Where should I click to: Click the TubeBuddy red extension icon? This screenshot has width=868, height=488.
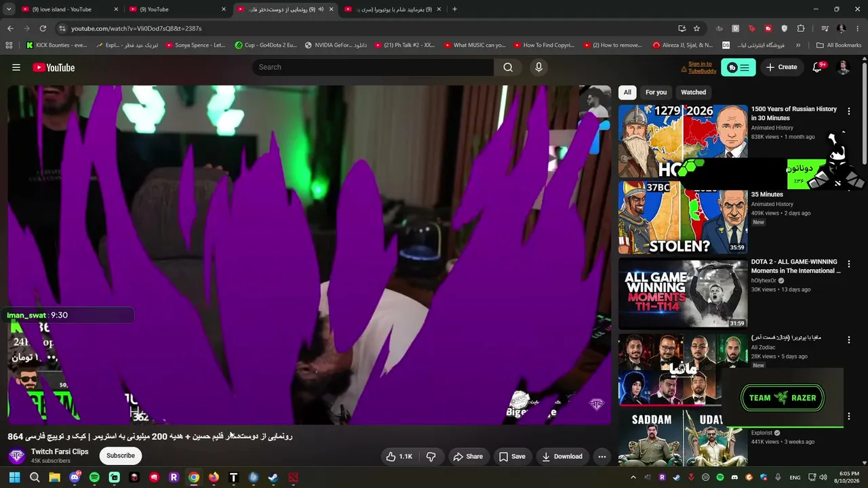coord(768,28)
